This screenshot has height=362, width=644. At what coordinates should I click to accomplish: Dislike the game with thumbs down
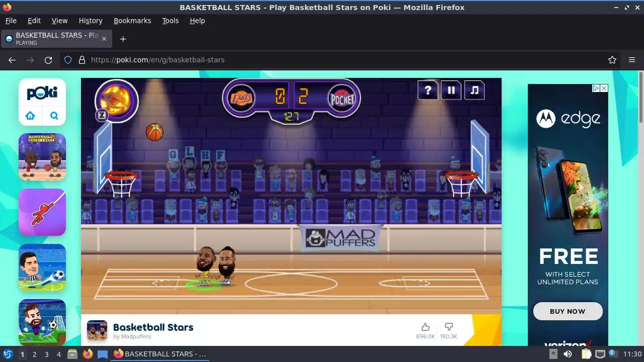click(449, 327)
